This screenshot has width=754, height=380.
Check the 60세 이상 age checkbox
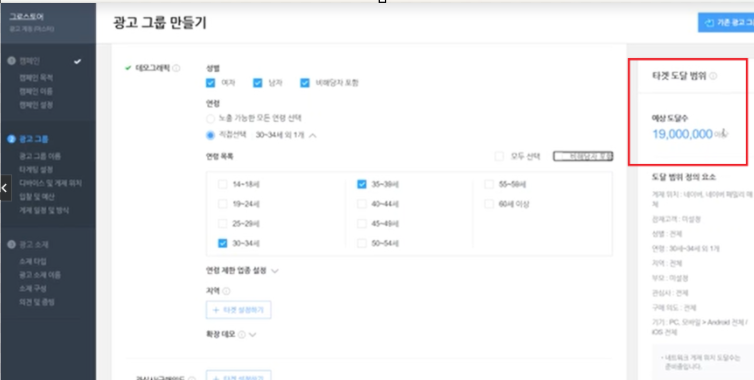pyautogui.click(x=489, y=204)
